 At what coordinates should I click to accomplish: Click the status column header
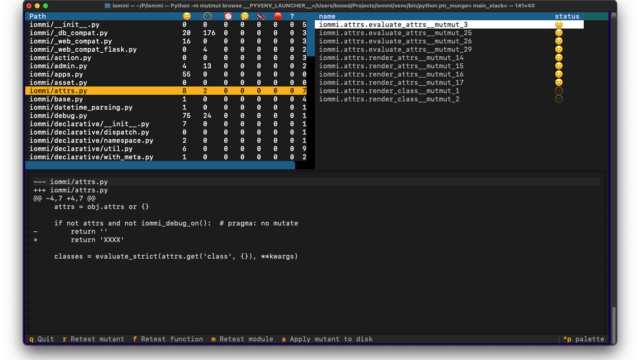point(567,16)
